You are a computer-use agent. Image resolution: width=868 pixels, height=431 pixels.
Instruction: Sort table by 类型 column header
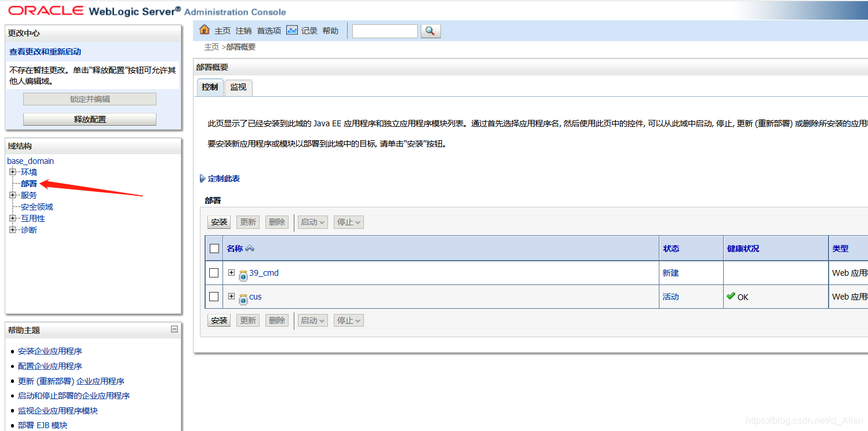point(840,249)
